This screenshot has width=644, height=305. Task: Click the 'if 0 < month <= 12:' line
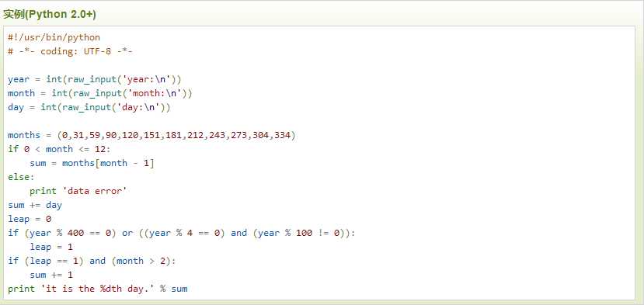[59, 149]
